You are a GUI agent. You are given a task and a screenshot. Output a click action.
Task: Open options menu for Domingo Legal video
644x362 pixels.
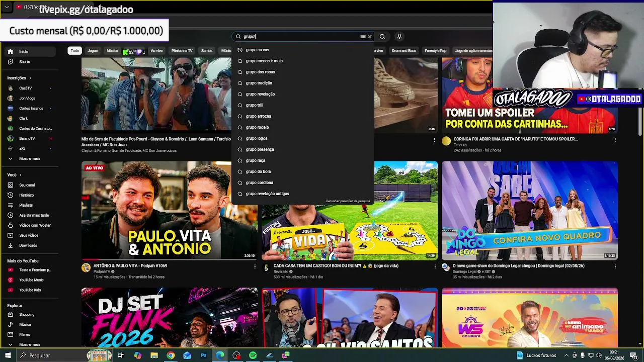(x=615, y=266)
